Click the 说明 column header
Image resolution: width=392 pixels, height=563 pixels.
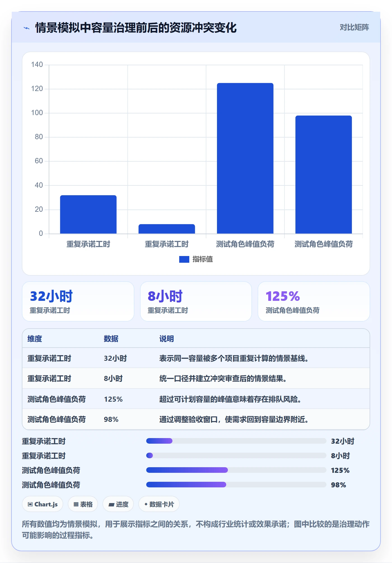167,339
